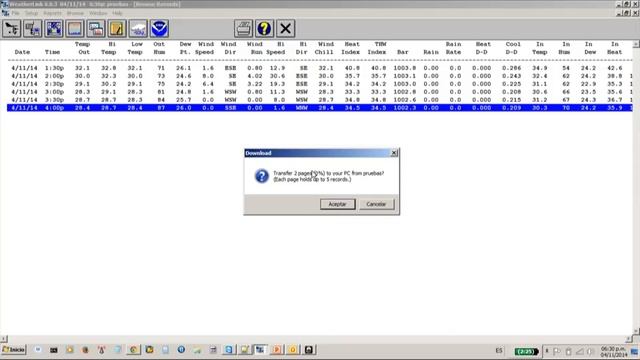Click the horizontal scrollbar left arrow
Image resolution: width=640 pixels, height=360 pixels.
click(x=4, y=339)
